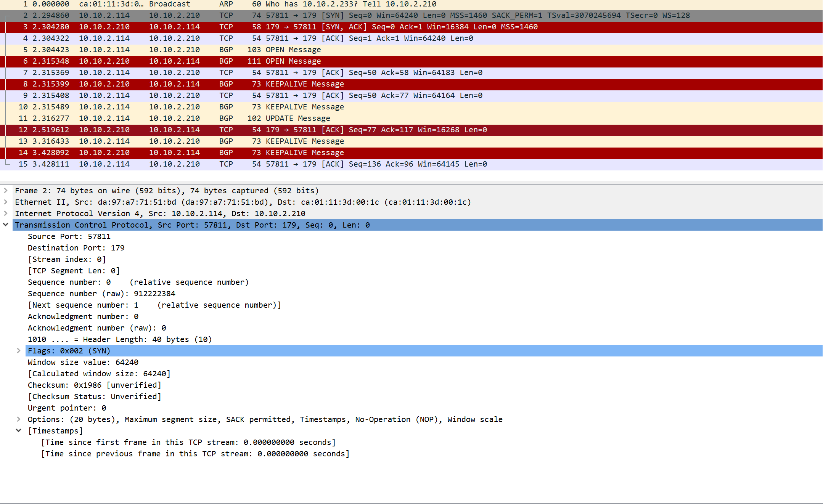
Task: Click the Destination Port: 179 field
Action: coord(76,248)
